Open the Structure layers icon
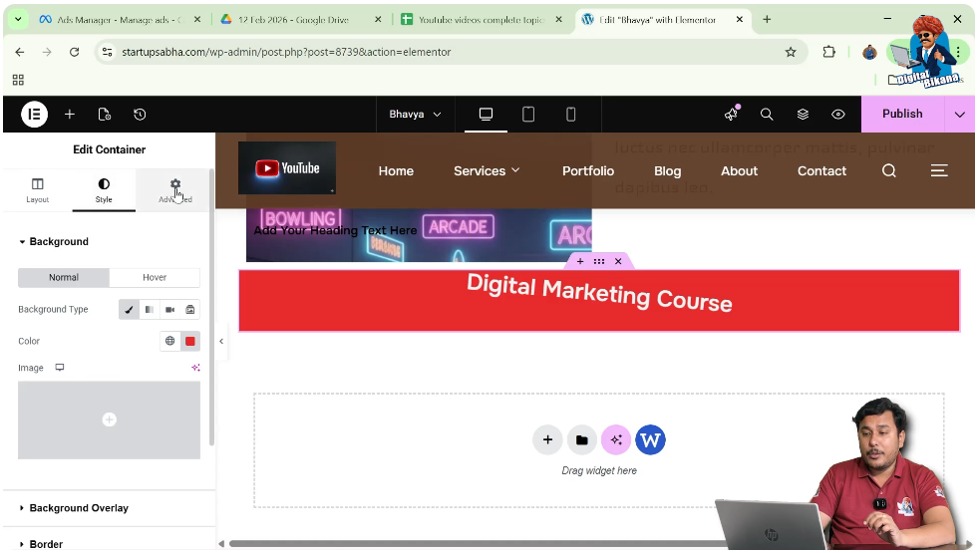The height and width of the screenshot is (553, 980). (803, 115)
